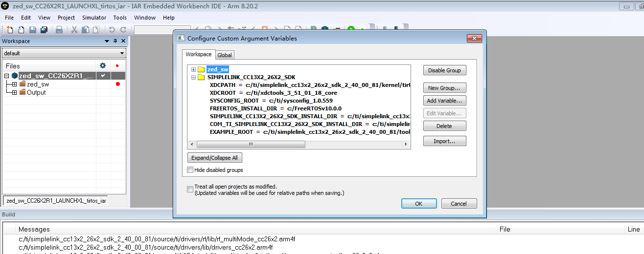Check Treat all open projects as modified
The height and width of the screenshot is (254, 644).
190,190
